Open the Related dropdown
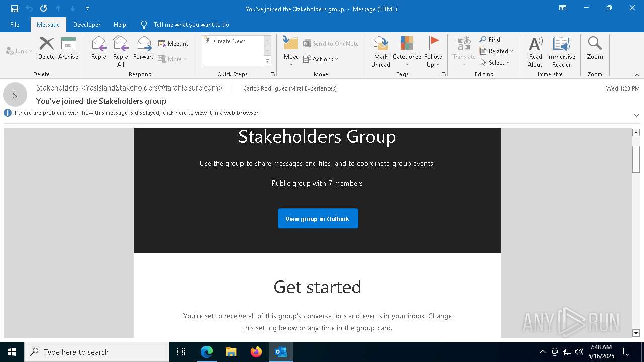The width and height of the screenshot is (644, 362). 497,51
